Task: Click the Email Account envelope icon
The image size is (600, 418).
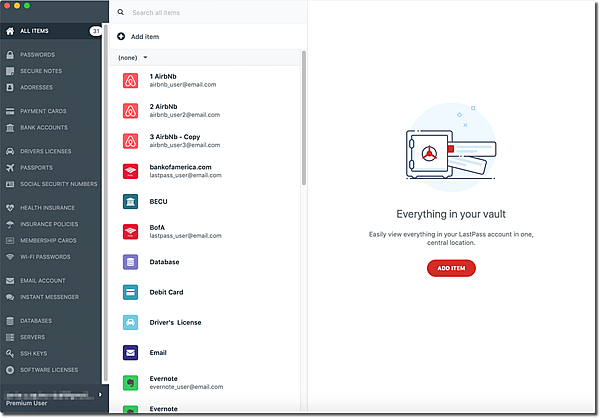Action: (10, 281)
